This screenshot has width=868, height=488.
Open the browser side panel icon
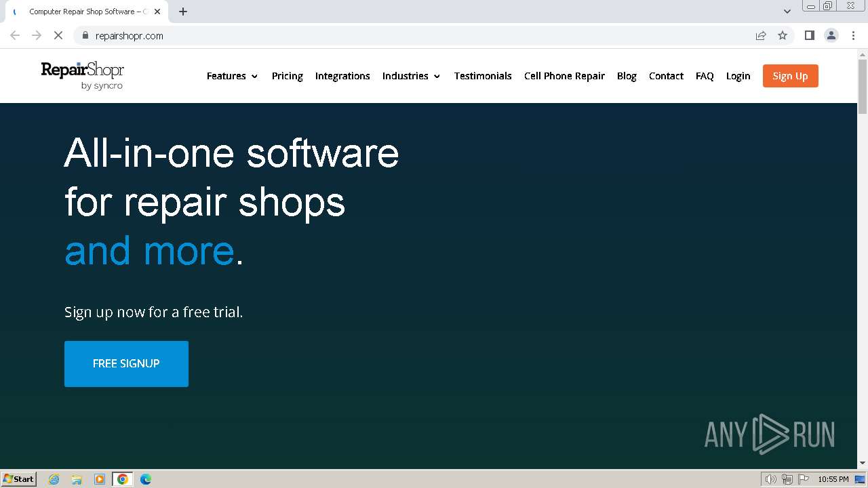pos(809,35)
